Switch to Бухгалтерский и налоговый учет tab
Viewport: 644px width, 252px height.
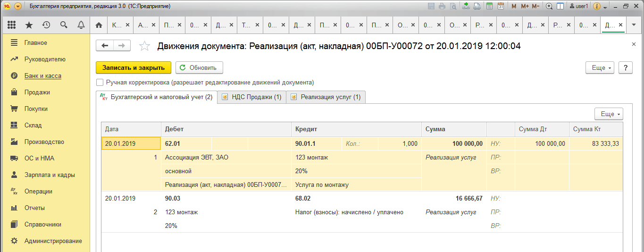pos(156,97)
